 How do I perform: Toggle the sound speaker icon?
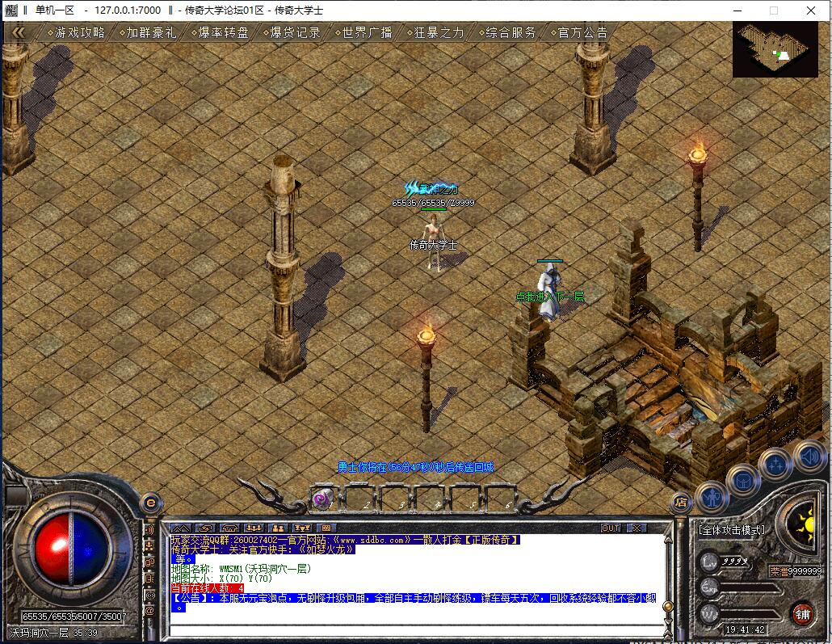point(809,456)
